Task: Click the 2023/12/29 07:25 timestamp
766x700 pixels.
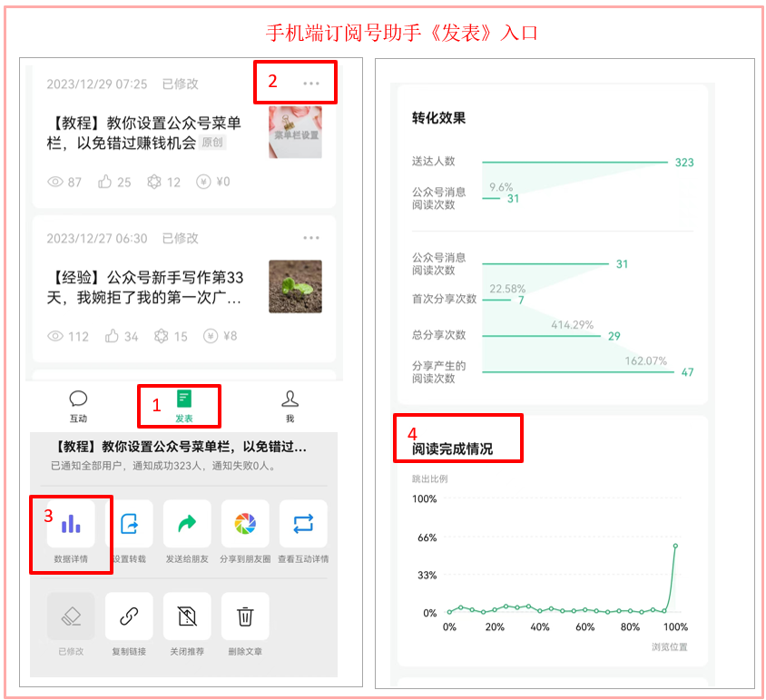Action: click(97, 84)
